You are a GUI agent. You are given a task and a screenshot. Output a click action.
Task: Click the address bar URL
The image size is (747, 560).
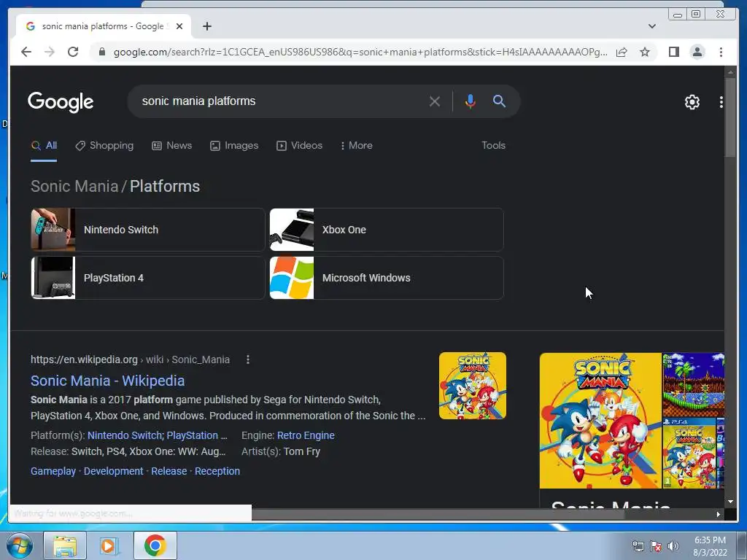click(x=360, y=52)
